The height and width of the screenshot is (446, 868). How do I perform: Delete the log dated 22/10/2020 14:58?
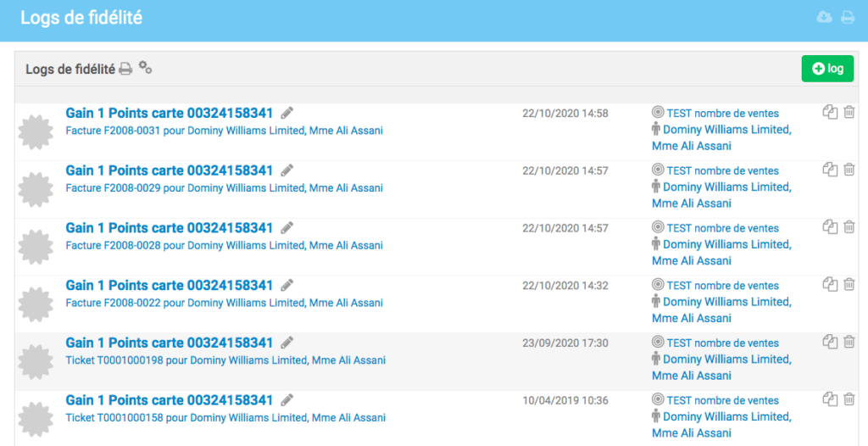tap(849, 112)
